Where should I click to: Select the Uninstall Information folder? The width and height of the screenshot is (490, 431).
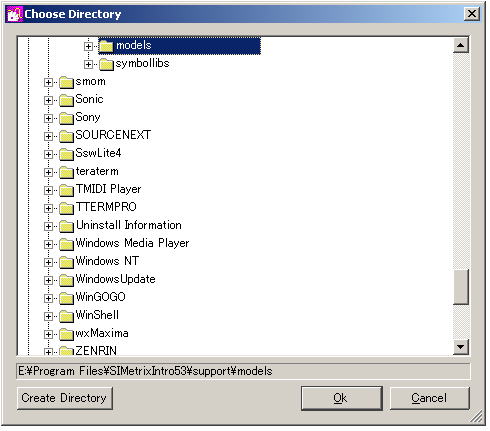[x=129, y=225]
